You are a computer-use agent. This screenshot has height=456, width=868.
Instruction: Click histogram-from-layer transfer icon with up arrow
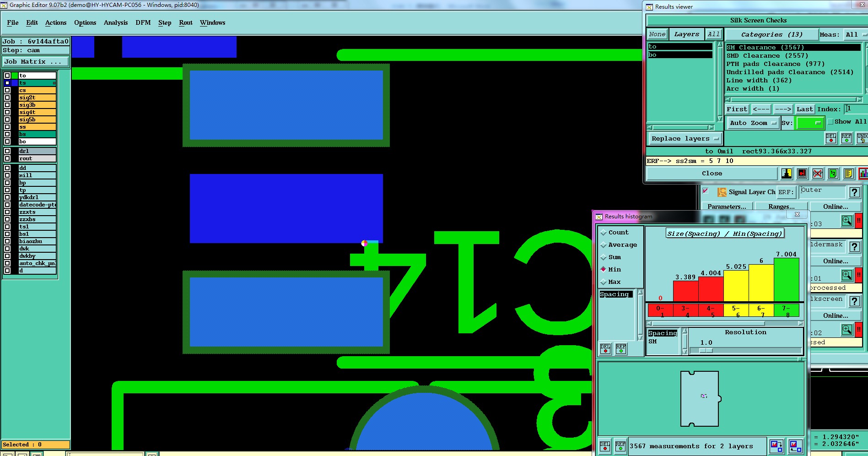pos(795,446)
